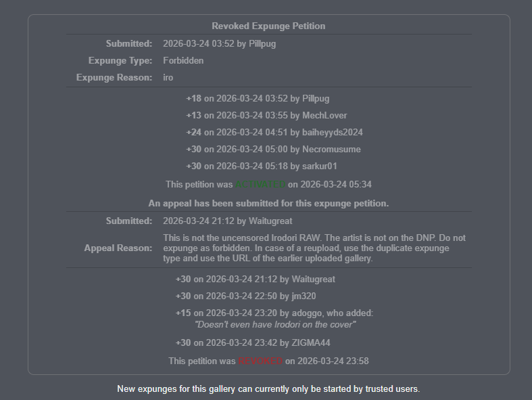Select the Necromusume vote entry

coord(273,150)
